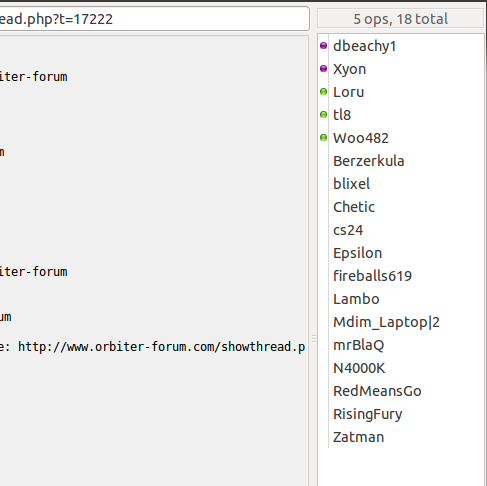Select RedMeansGo in the nick list
The image size is (487, 486).
377,391
